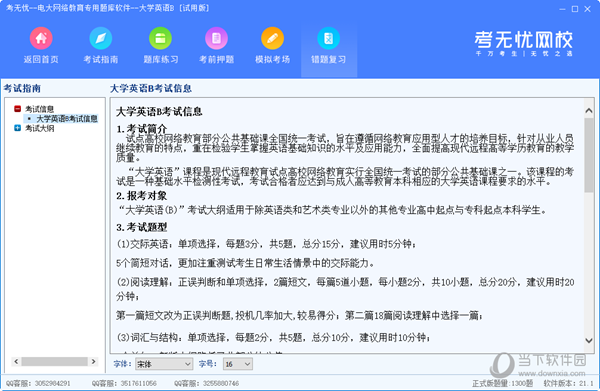This screenshot has height=391, width=600.
Task: Click tree panel scroll right arrow
Action: [x=93, y=361]
